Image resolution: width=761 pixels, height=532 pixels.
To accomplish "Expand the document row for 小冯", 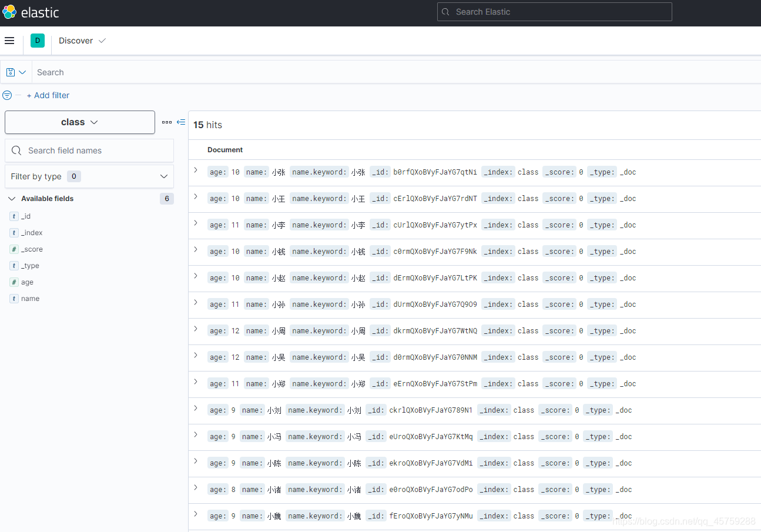I will [x=196, y=434].
